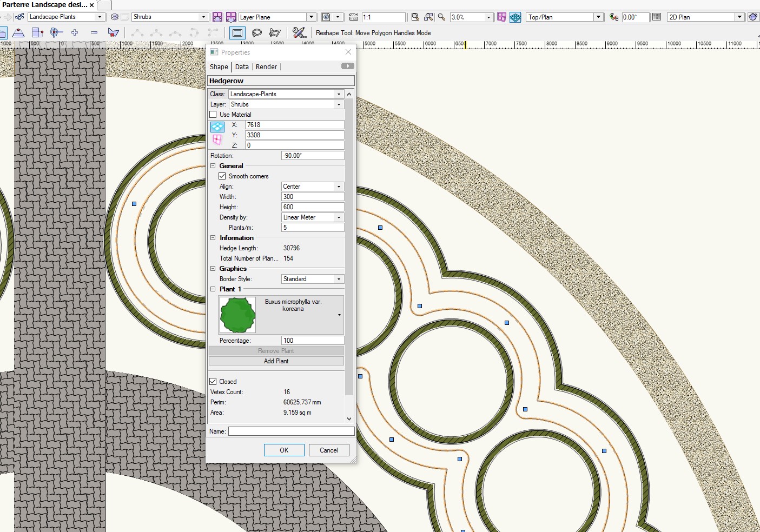760x532 pixels.
Task: Click the Percentage input field
Action: [312, 340]
